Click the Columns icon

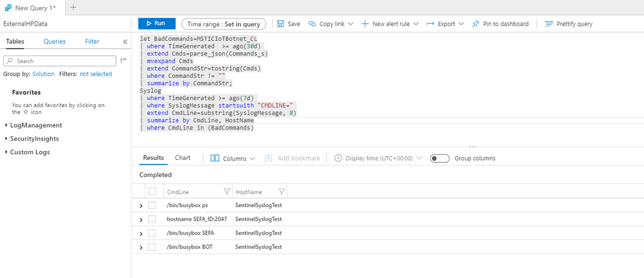[215, 158]
